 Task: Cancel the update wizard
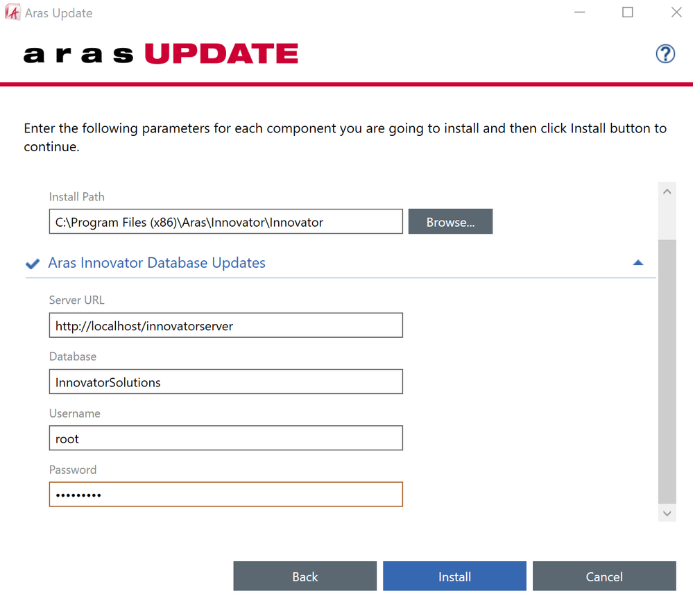tap(604, 576)
